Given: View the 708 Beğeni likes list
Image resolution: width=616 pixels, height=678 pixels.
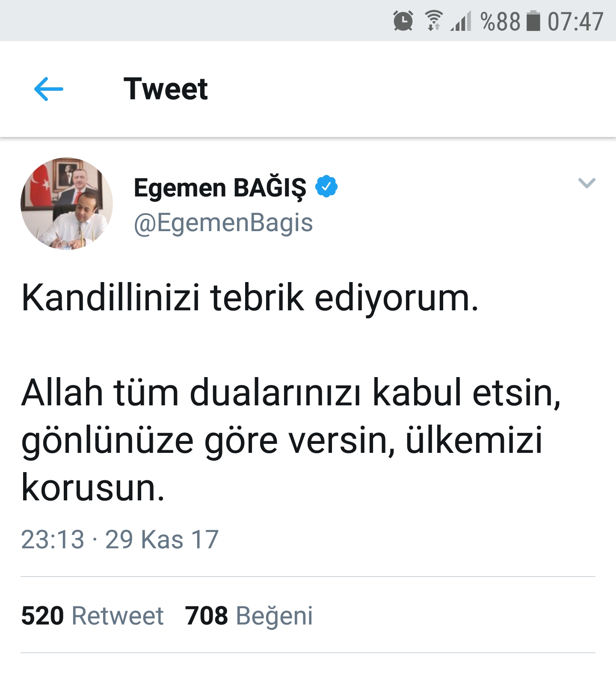Looking at the screenshot, I should tap(249, 616).
